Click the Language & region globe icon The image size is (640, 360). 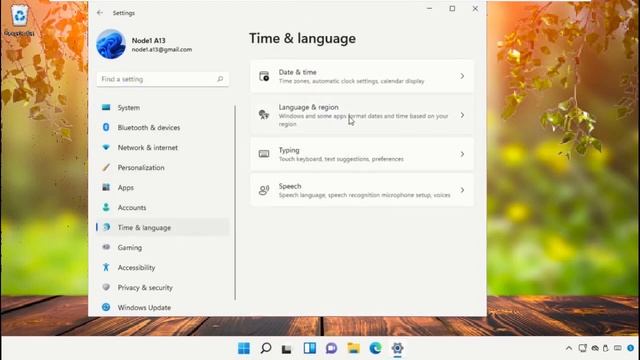tap(264, 115)
